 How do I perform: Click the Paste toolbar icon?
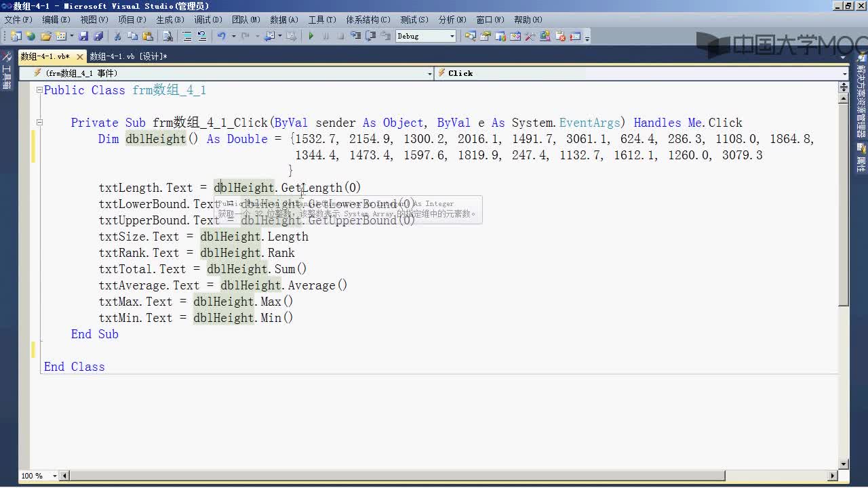(x=148, y=36)
